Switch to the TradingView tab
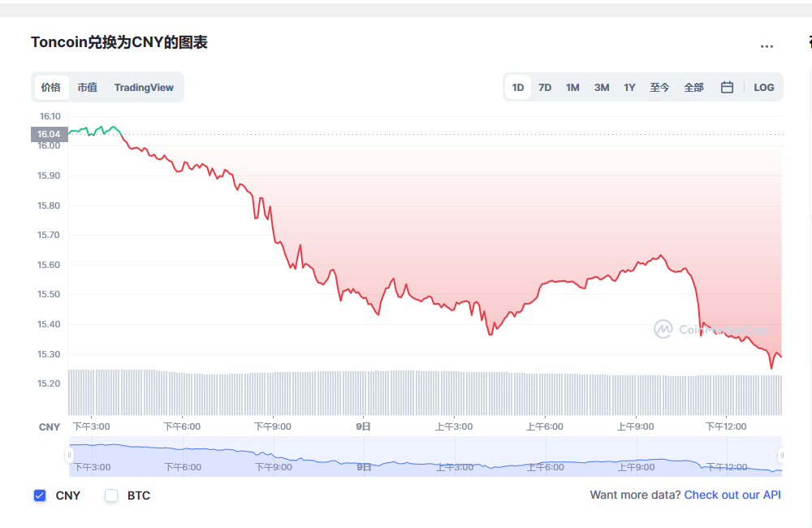 click(144, 87)
